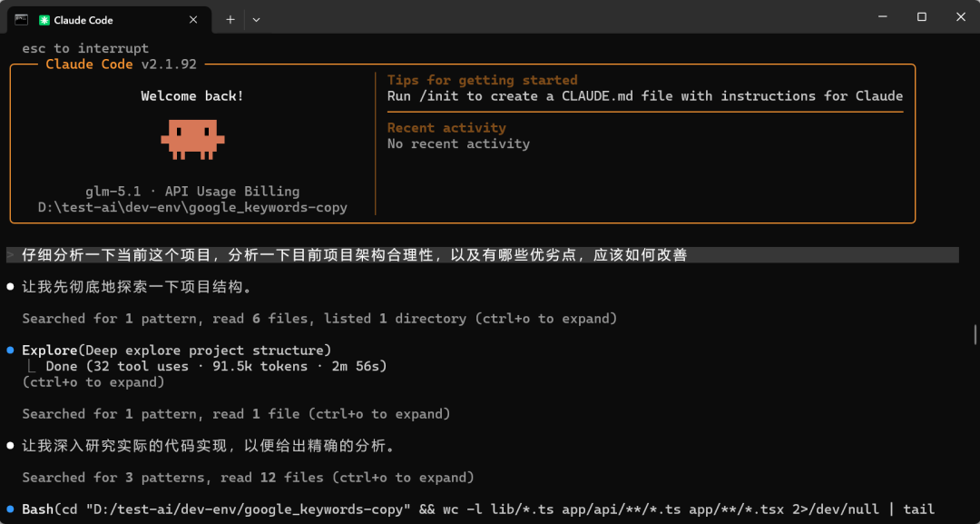This screenshot has height=524, width=980.
Task: Open the terminal profile dropdown chevron
Action: click(x=256, y=20)
